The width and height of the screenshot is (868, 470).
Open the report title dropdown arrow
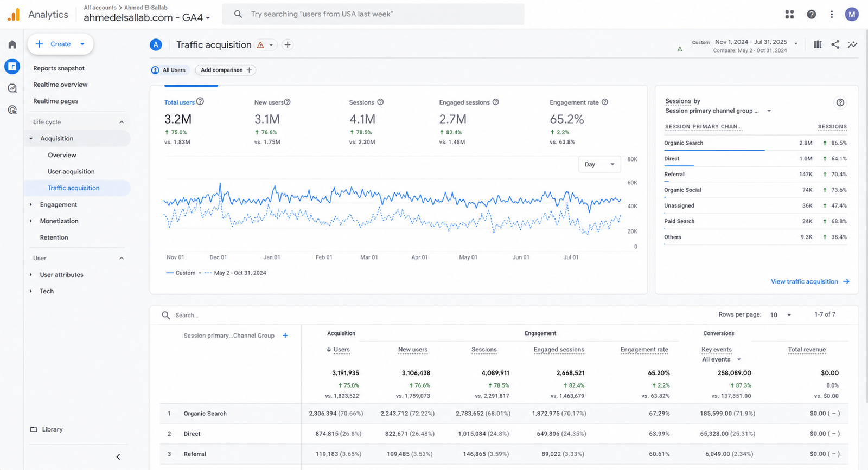tap(271, 45)
